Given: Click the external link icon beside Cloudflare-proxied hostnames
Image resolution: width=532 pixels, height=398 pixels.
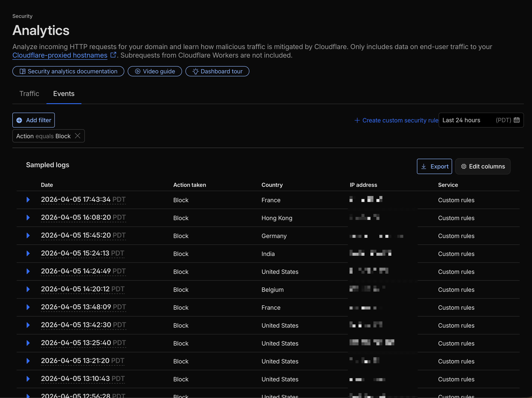Looking at the screenshot, I should 113,55.
